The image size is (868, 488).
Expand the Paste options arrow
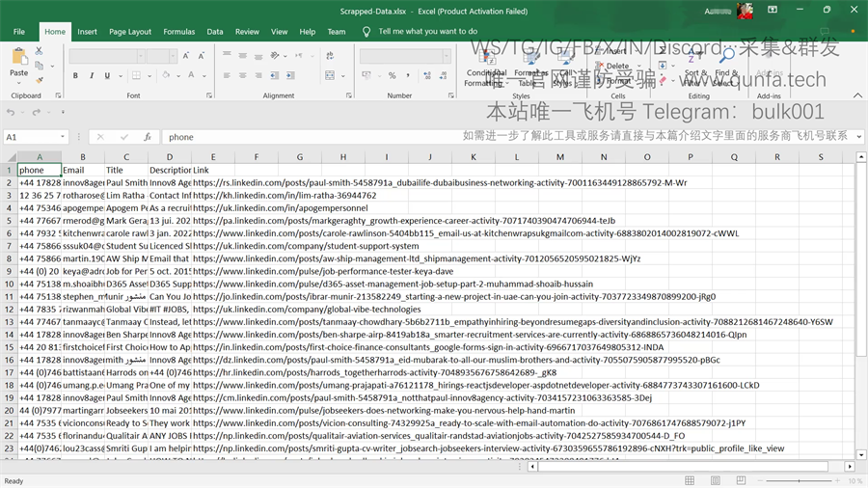[x=19, y=83]
